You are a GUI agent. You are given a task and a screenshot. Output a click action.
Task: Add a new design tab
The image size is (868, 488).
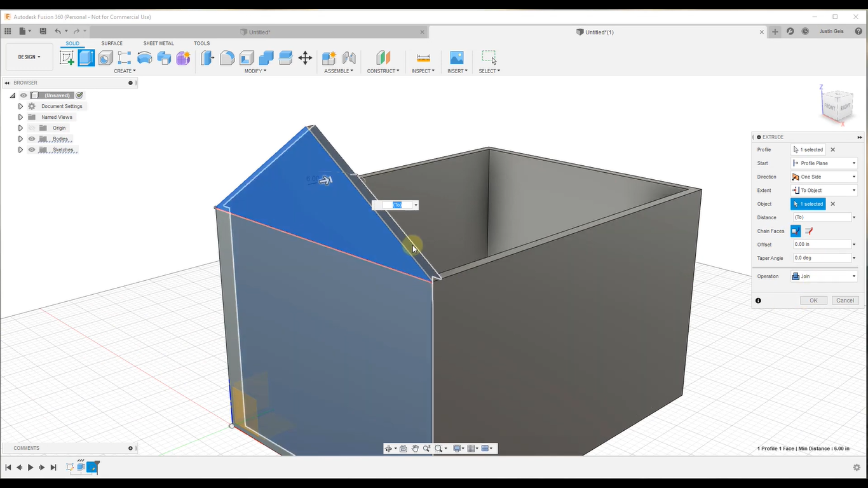click(775, 31)
